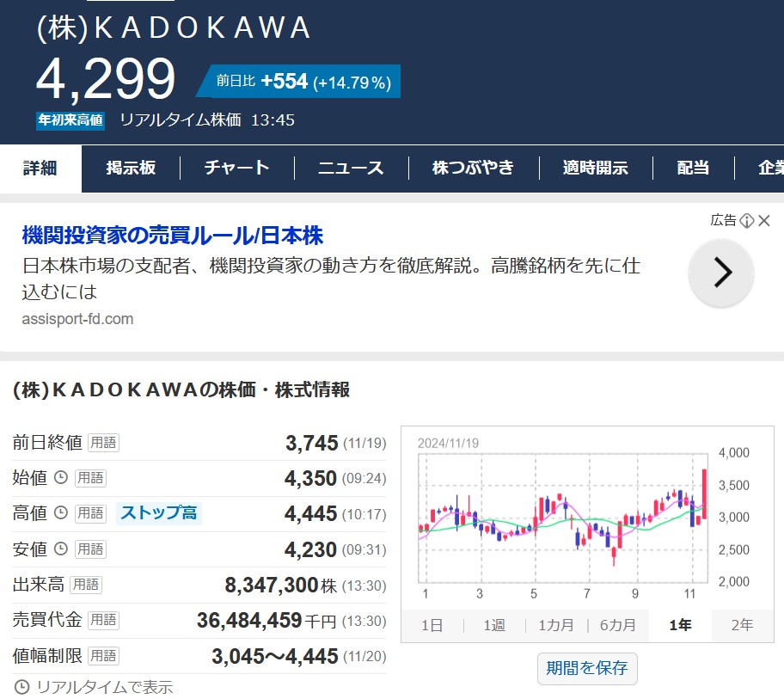Switch chart range to 6カ月

[618, 625]
